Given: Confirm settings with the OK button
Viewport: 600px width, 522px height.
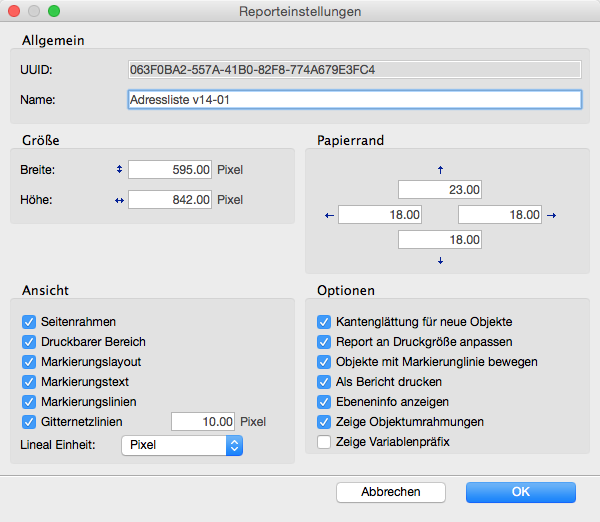Looking at the screenshot, I should click(x=520, y=492).
